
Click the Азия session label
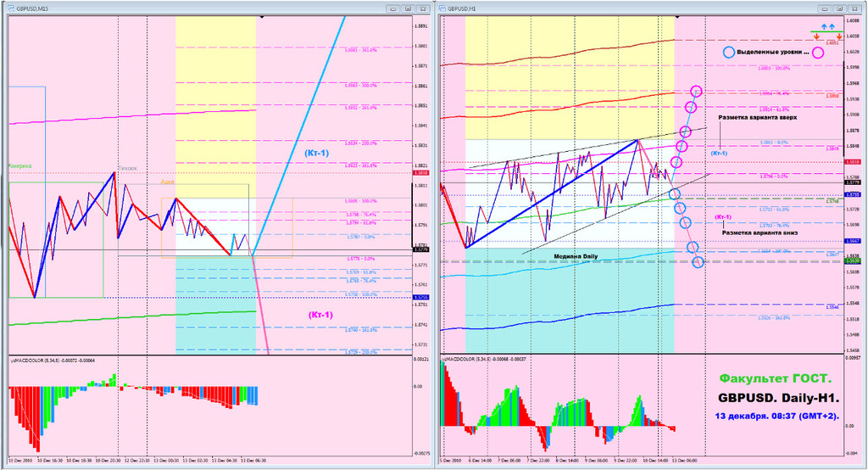pos(167,182)
